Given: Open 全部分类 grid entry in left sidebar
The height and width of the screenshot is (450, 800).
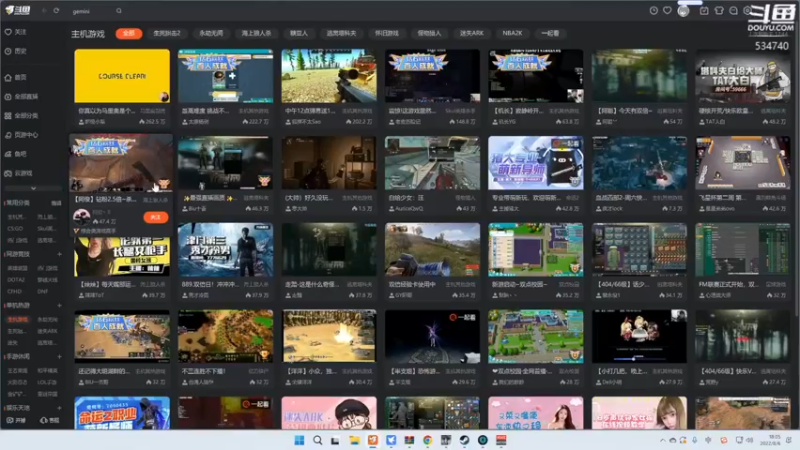Looking at the screenshot, I should (x=21, y=116).
